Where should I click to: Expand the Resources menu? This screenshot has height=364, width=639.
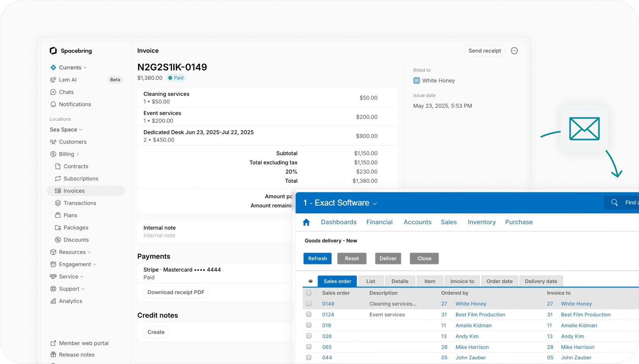tap(89, 252)
